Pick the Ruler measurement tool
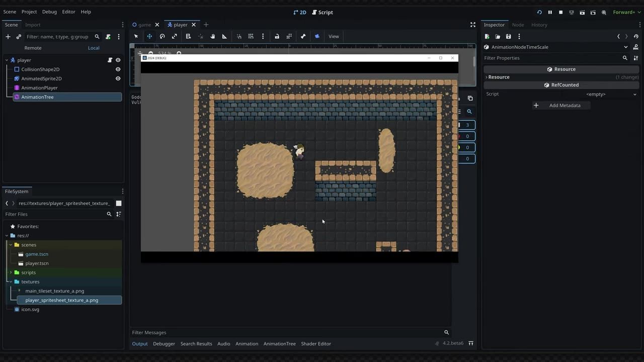 click(x=224, y=36)
